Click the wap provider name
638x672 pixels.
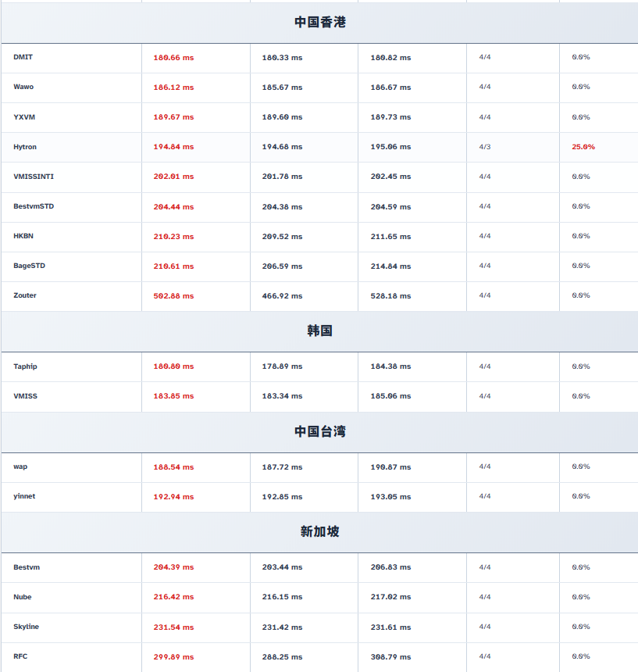click(20, 466)
